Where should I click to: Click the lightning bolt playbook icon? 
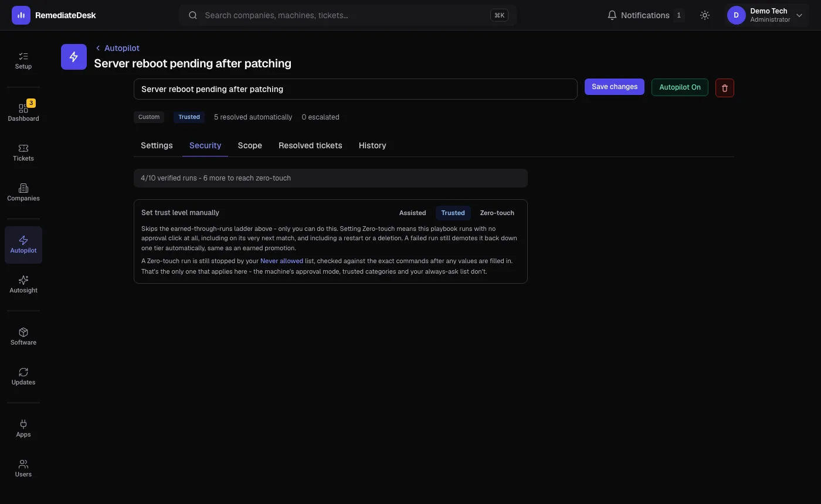pyautogui.click(x=74, y=57)
